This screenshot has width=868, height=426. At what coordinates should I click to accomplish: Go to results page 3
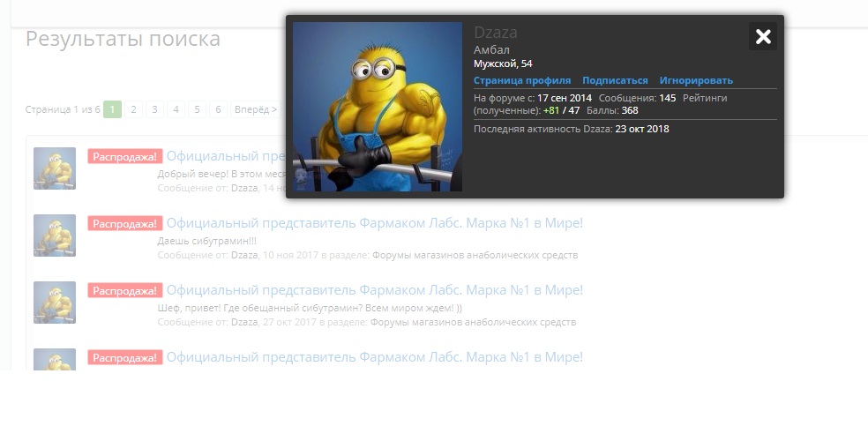[154, 109]
